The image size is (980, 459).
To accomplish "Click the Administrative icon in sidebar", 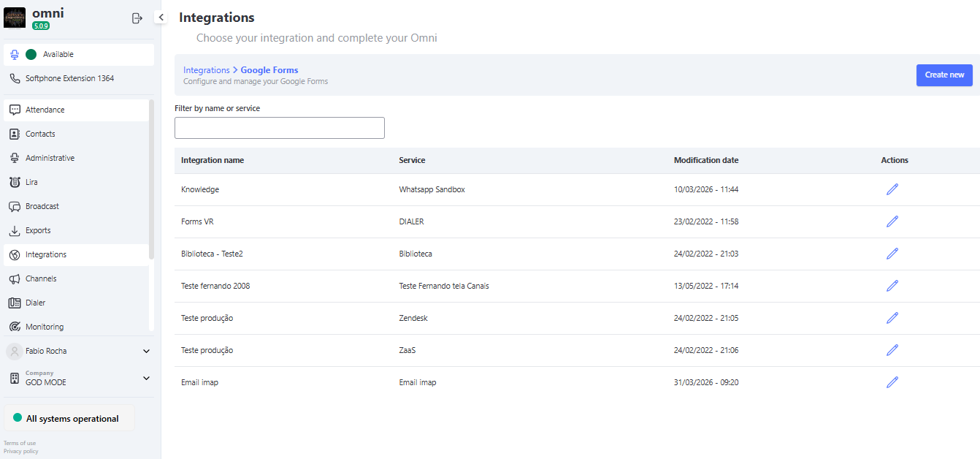I will click(x=15, y=158).
